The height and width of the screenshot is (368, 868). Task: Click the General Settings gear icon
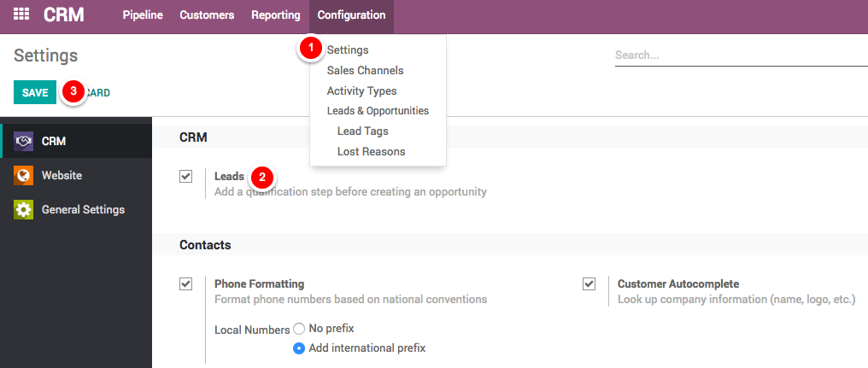(x=24, y=209)
